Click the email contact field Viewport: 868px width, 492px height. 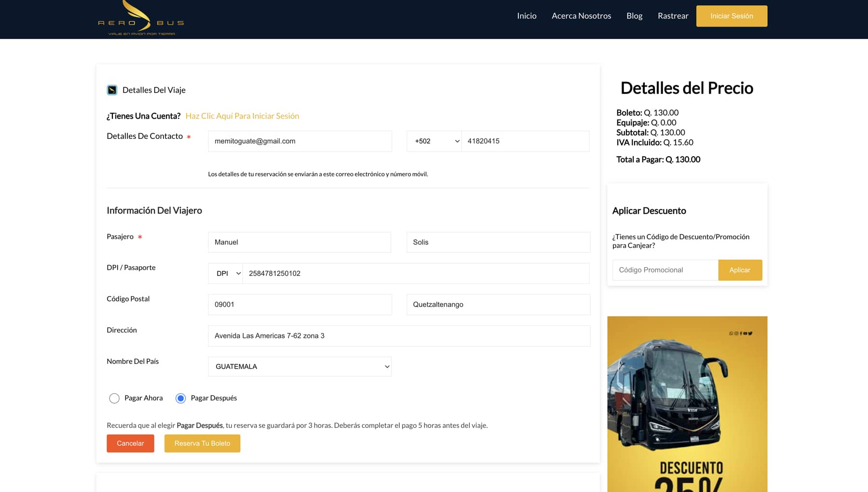(x=299, y=141)
